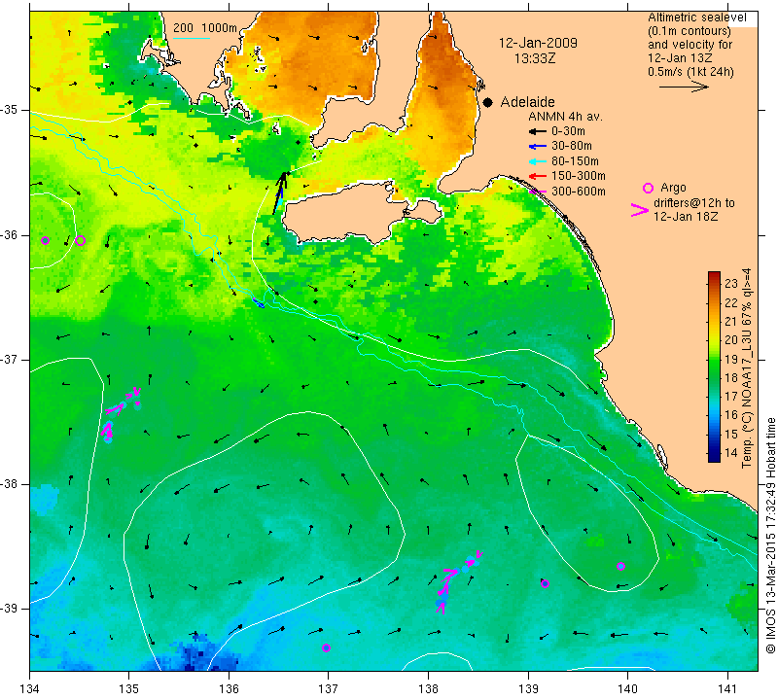Viewport: 778px width, 700px height.
Task: Click the '300-600m' legend label
Action: (x=579, y=192)
